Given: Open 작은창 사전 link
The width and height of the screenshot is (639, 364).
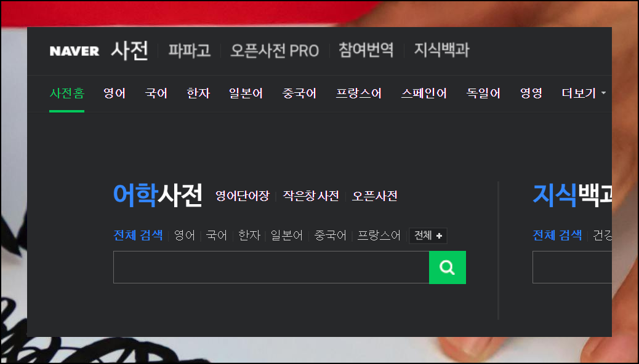Looking at the screenshot, I should pyautogui.click(x=311, y=196).
